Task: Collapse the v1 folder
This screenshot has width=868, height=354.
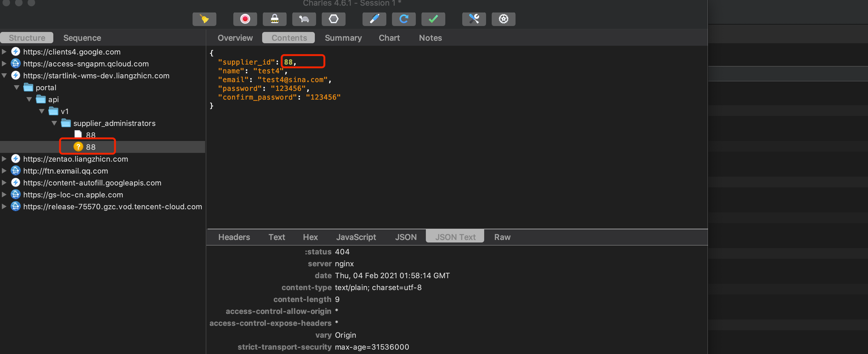Action: pos(41,111)
